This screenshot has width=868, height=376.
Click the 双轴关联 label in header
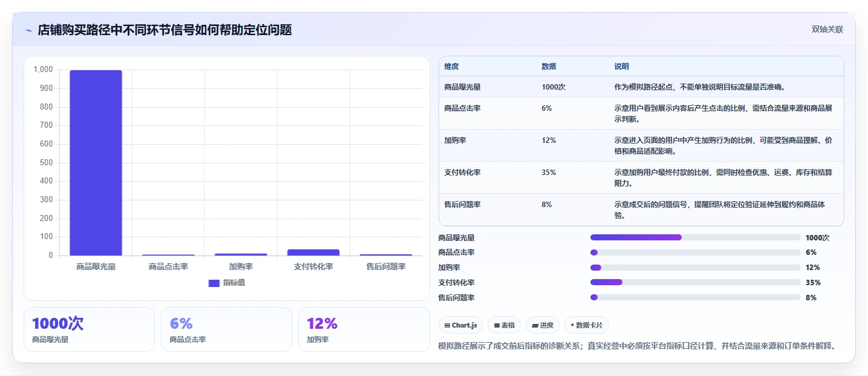coord(827,30)
